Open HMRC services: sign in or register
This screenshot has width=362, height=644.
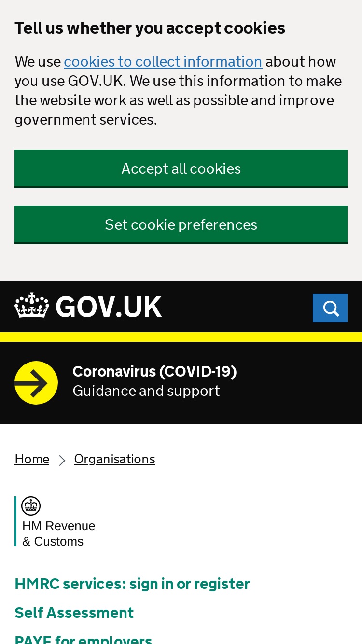(x=132, y=584)
